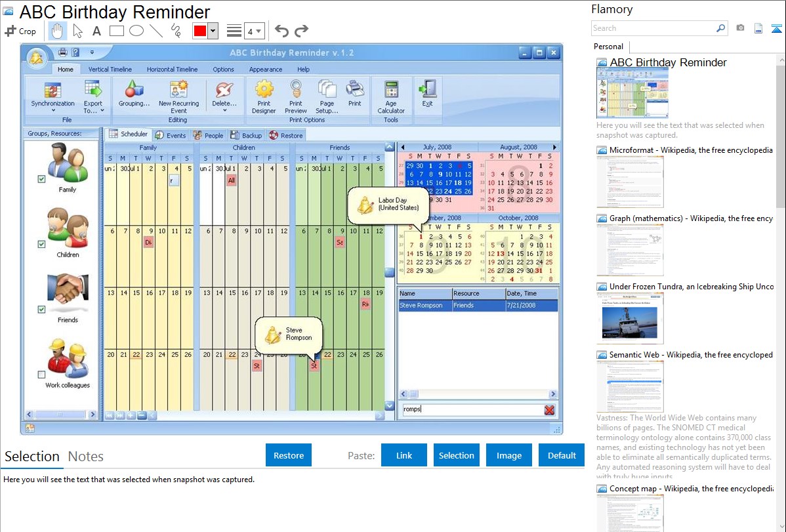Click the Default paste button
Screen dimensions: 786x532
562,455
